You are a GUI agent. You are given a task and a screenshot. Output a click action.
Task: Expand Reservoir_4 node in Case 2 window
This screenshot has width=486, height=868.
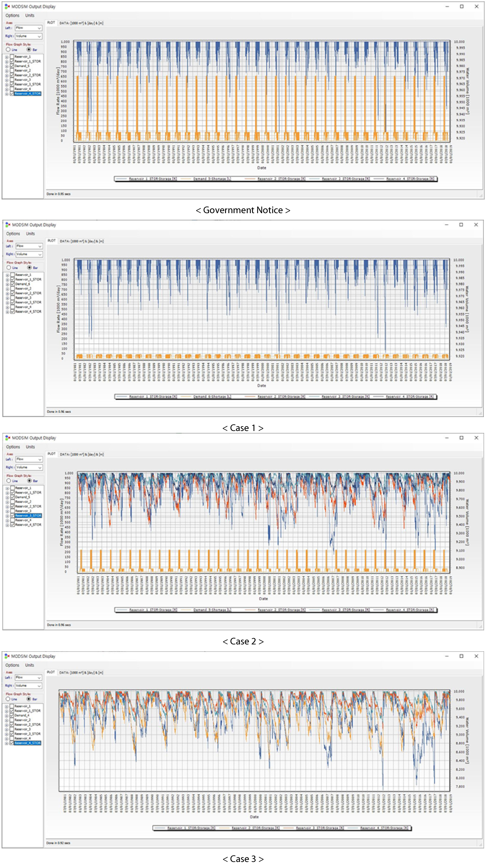click(x=7, y=521)
